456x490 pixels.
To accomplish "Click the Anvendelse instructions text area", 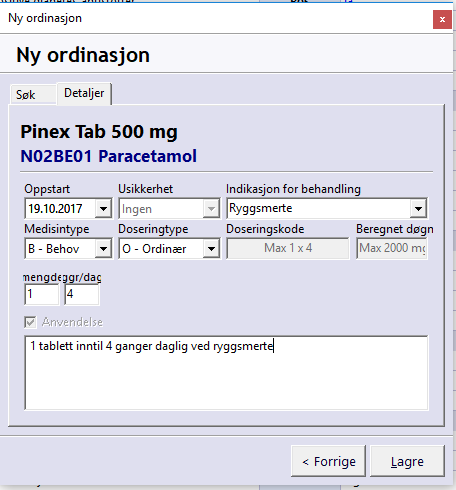I will tap(226, 373).
